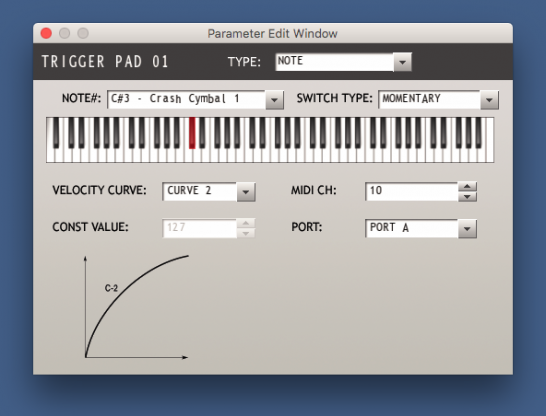Click the TYPE label

[244, 62]
